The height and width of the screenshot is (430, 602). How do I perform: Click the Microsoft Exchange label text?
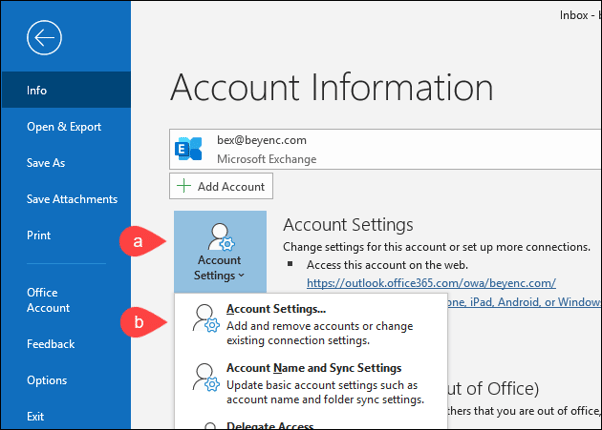(x=267, y=159)
